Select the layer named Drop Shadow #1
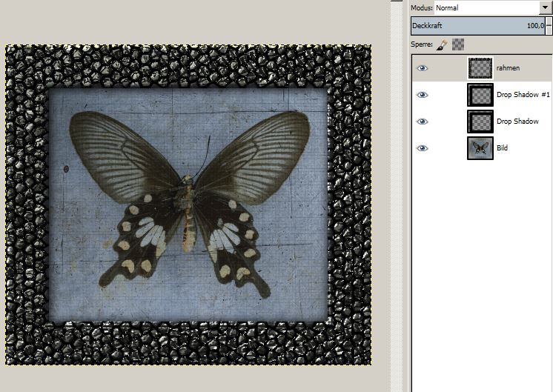This screenshot has width=553, height=392. [523, 95]
